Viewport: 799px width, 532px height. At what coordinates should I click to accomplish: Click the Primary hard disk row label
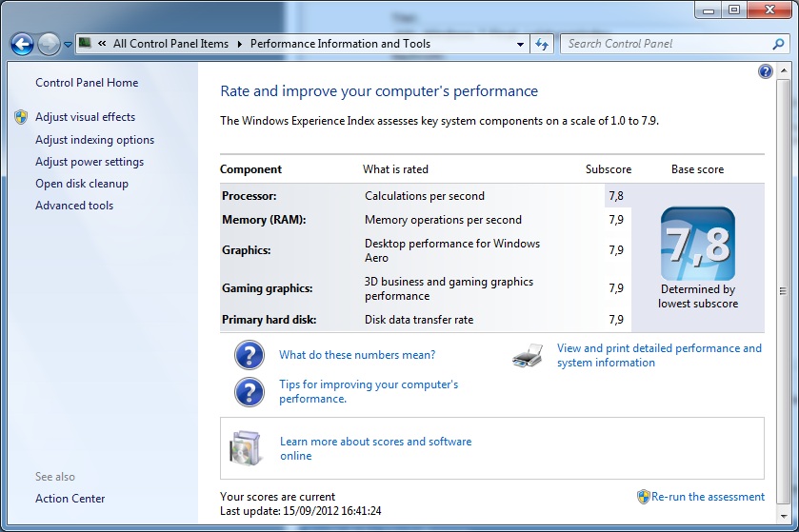click(270, 320)
